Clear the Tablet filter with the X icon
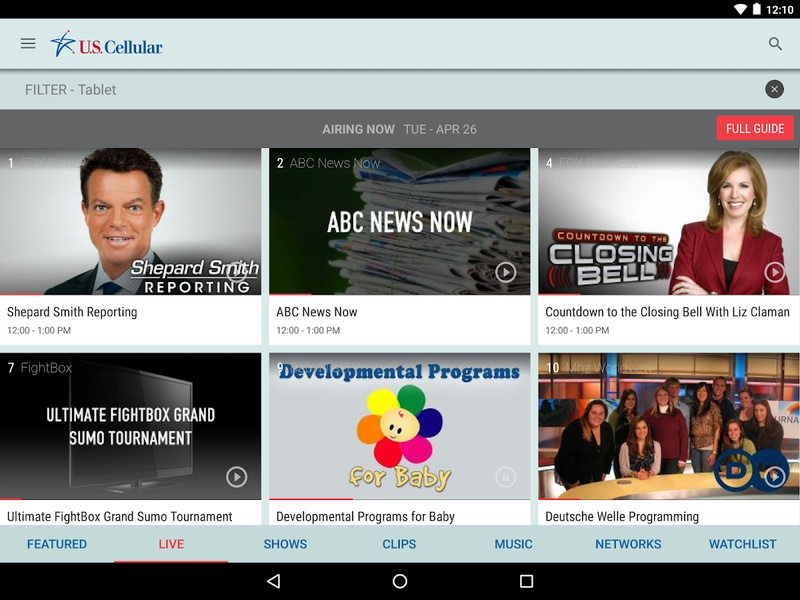The image size is (800, 600). 774,89
